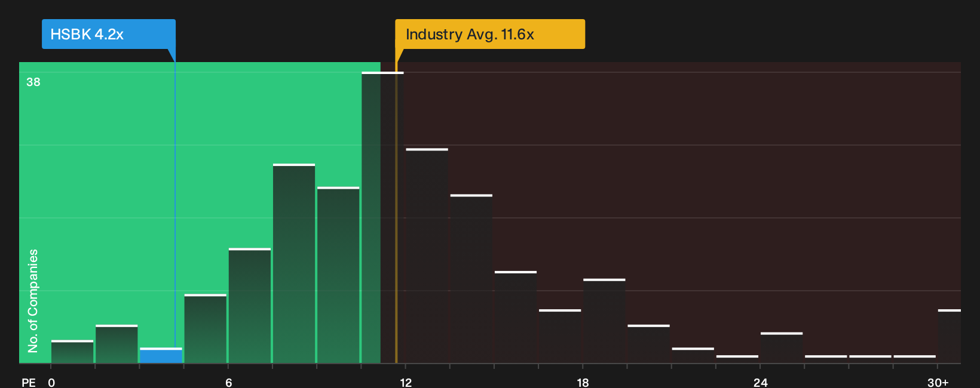Select the histogram bar starting at PE 6
Viewport: 980px width, 388px height.
pyautogui.click(x=250, y=306)
